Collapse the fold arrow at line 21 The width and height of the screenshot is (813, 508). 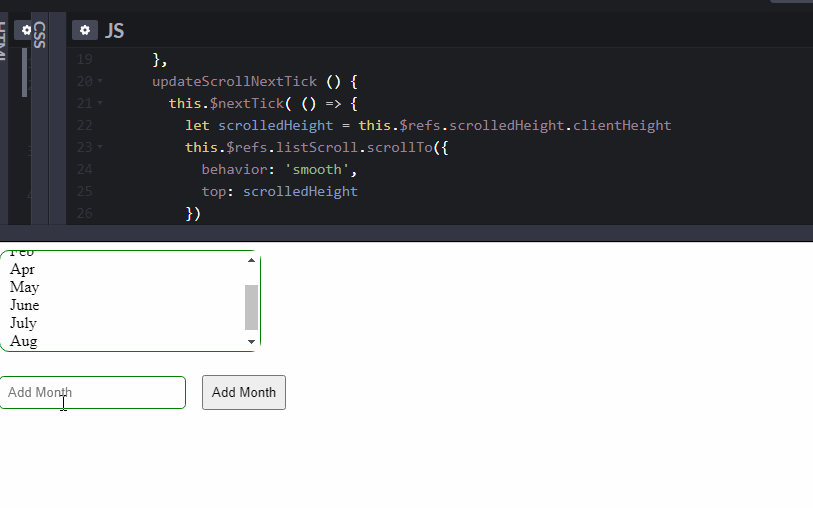100,103
